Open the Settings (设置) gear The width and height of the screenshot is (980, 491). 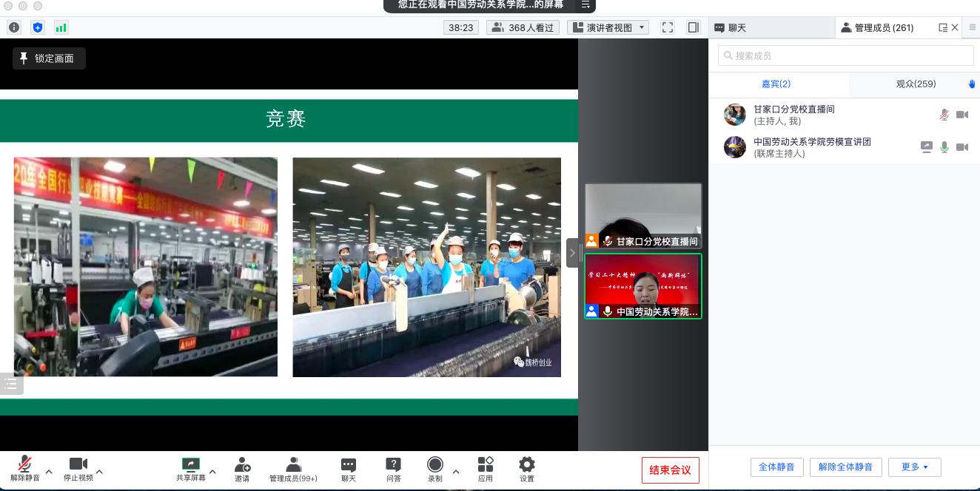[x=526, y=470]
